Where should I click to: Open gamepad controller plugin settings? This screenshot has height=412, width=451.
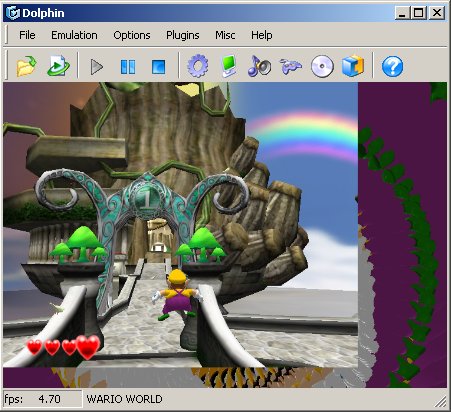pos(290,66)
